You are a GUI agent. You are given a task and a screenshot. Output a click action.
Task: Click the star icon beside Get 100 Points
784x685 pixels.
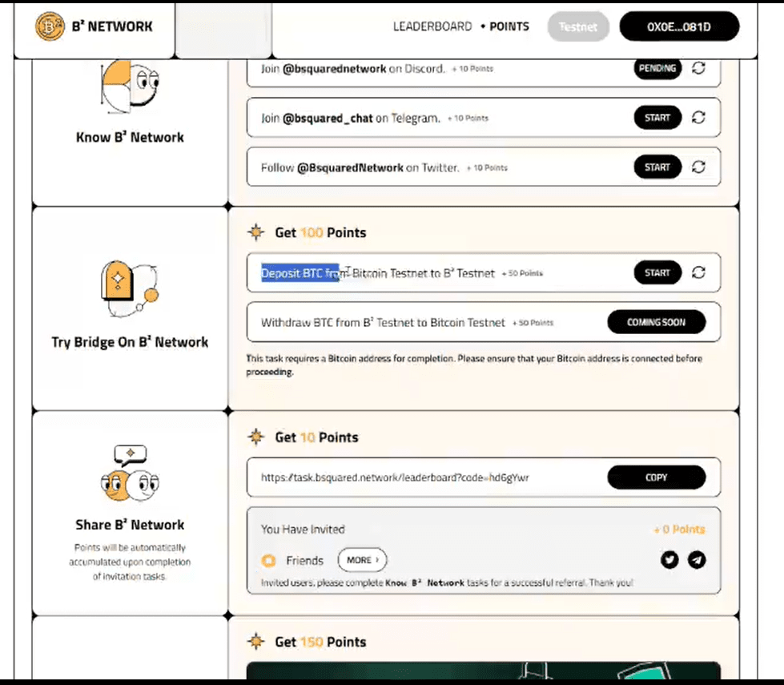(256, 232)
